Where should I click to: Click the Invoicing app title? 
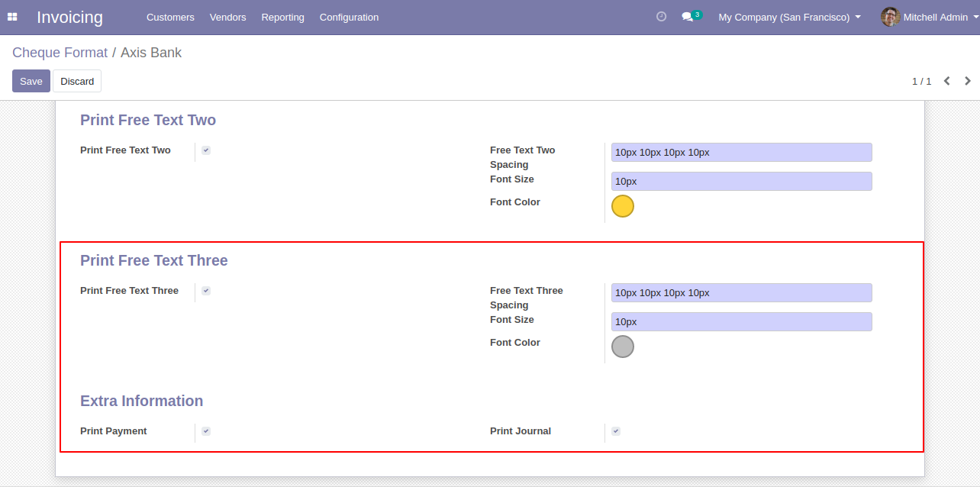click(69, 17)
